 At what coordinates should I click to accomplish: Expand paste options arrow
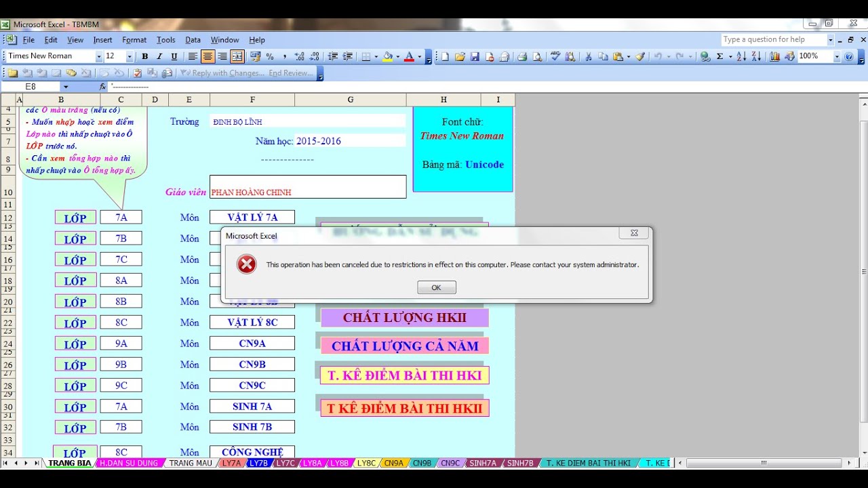[x=628, y=56]
